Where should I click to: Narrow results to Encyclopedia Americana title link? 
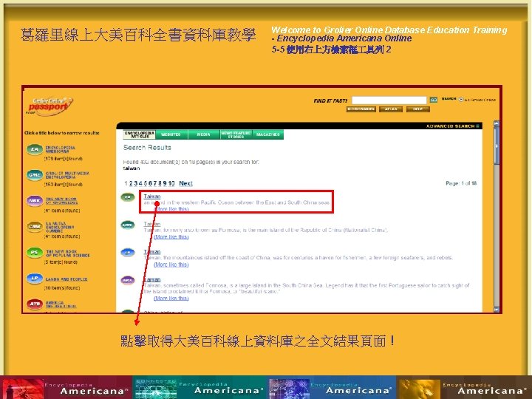coord(61,149)
